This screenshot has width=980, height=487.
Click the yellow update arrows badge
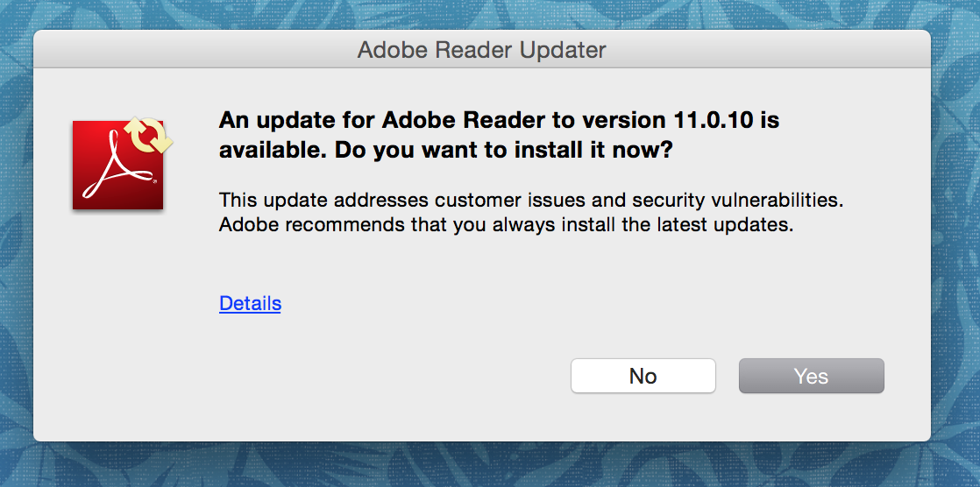click(148, 135)
